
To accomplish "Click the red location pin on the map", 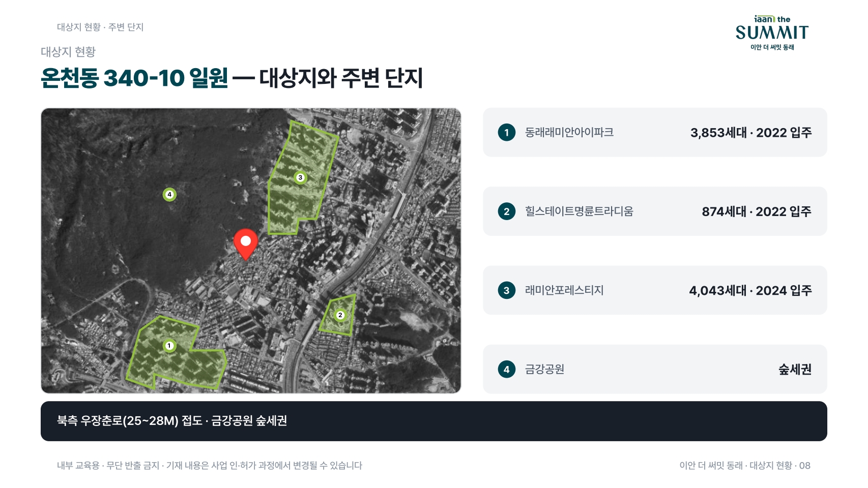I will pos(246,244).
